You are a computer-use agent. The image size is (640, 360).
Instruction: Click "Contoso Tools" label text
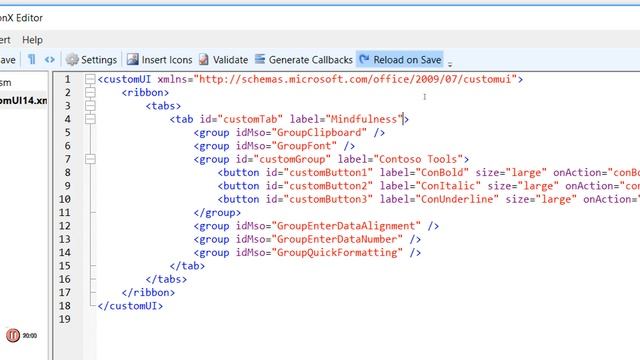point(418,159)
